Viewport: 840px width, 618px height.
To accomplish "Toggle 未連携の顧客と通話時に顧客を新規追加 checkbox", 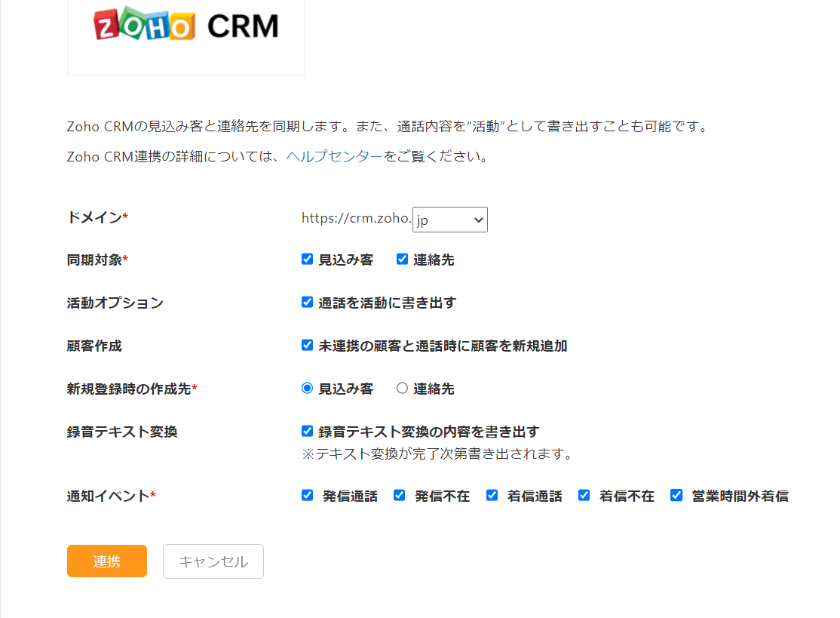I will pos(307,345).
